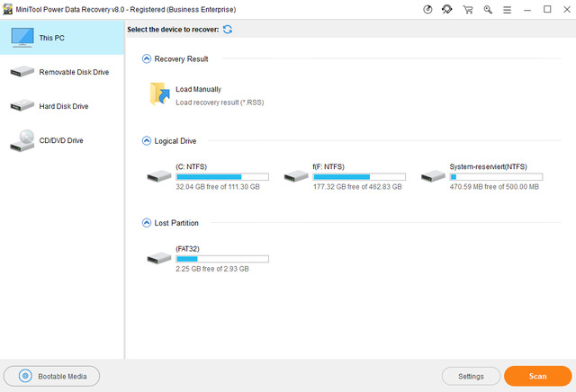Screen dimensions: 576x392
Task: Maximize the MiniTool window
Action: tap(547, 10)
